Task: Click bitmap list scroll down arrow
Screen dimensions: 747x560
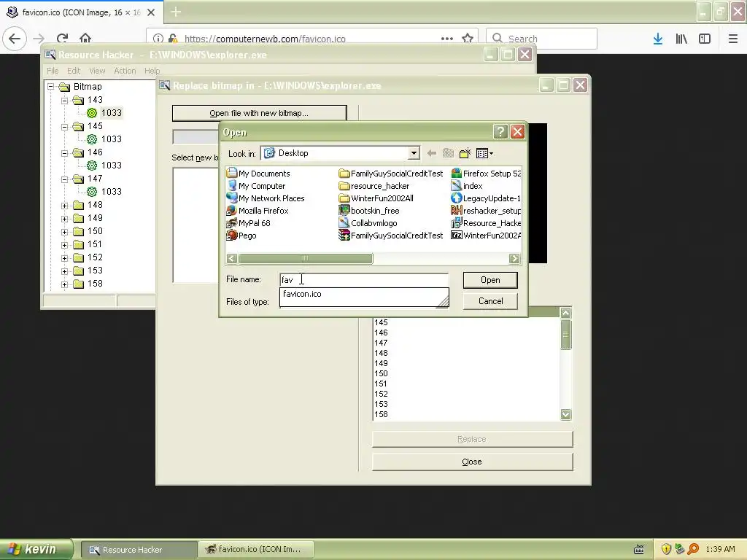Action: pyautogui.click(x=565, y=414)
